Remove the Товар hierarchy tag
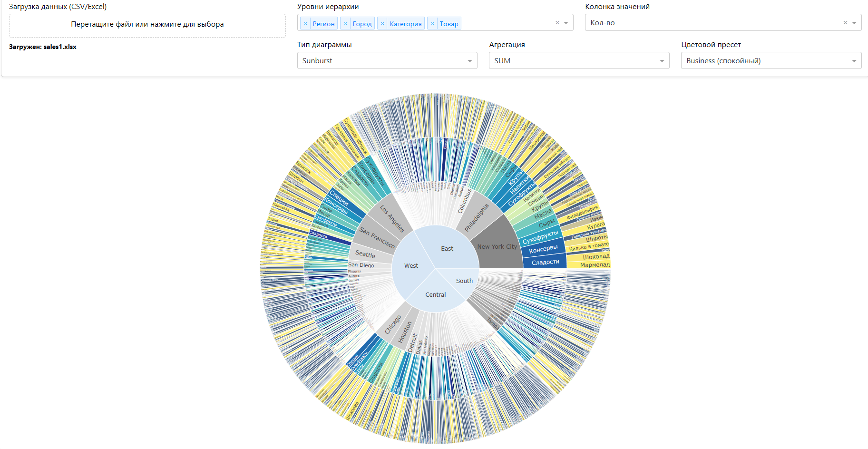Viewport: 868px width, 449px height. point(432,23)
